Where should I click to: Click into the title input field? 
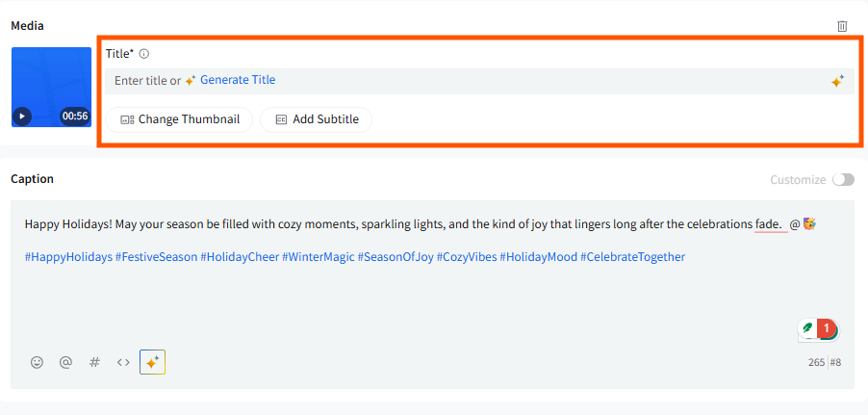click(x=479, y=81)
